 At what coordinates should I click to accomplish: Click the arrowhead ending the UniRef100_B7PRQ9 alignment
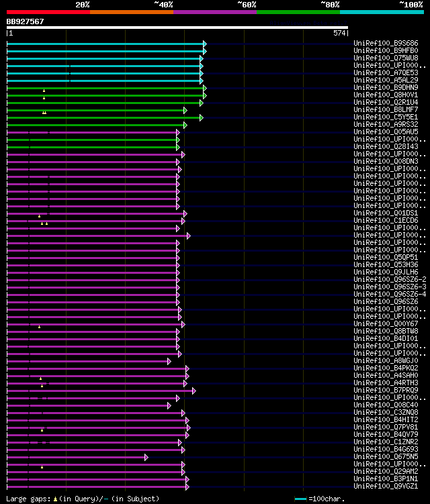pos(194,391)
